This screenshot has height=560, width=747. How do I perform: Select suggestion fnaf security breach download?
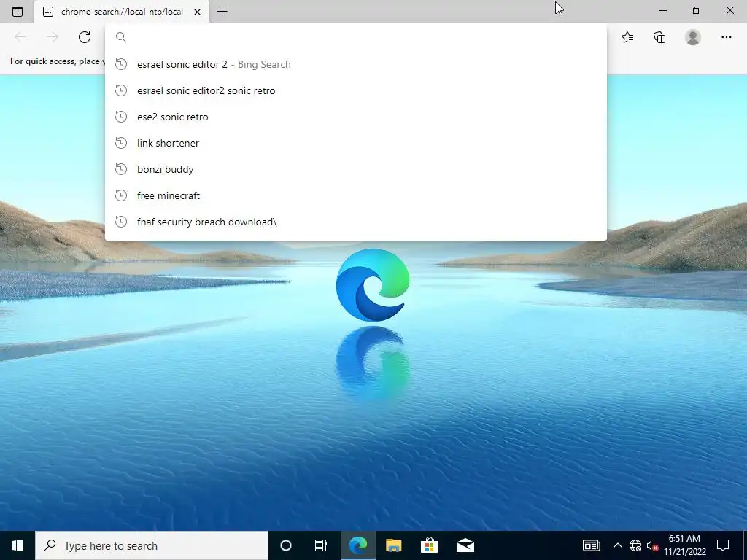[356, 222]
